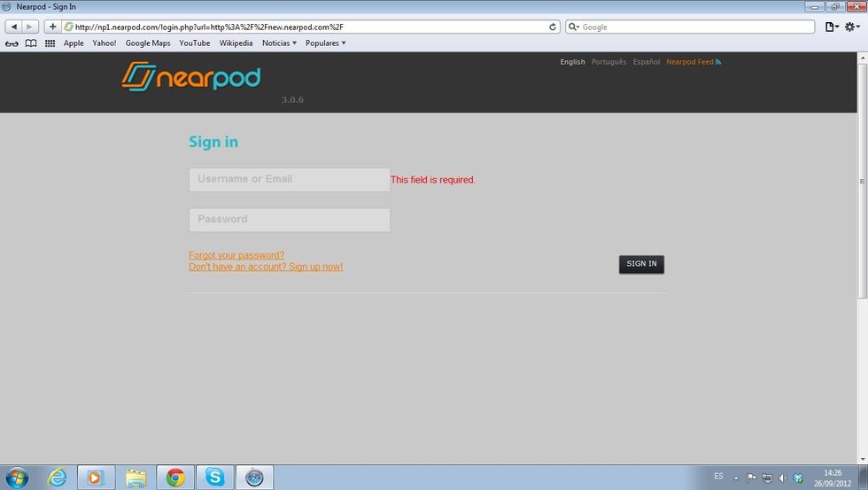Add bookmark using the plus icon
Viewport: 868px width, 490px height.
pyautogui.click(x=52, y=27)
